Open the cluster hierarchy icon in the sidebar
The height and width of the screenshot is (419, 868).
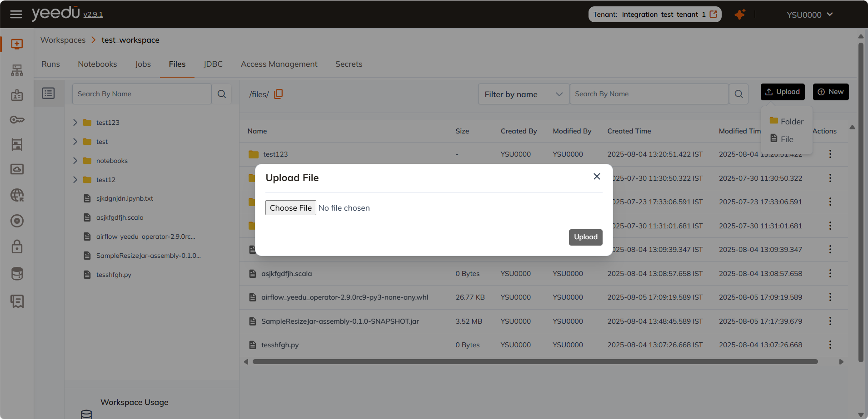[17, 70]
